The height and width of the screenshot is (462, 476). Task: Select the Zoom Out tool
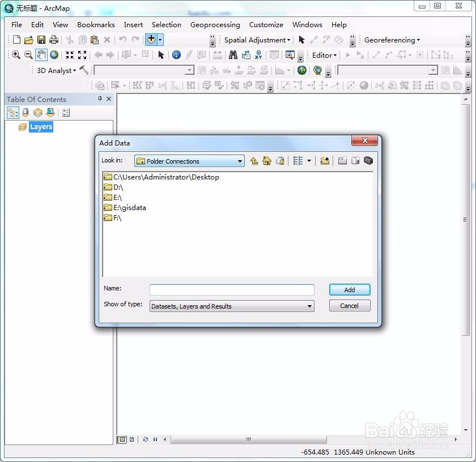tap(28, 54)
